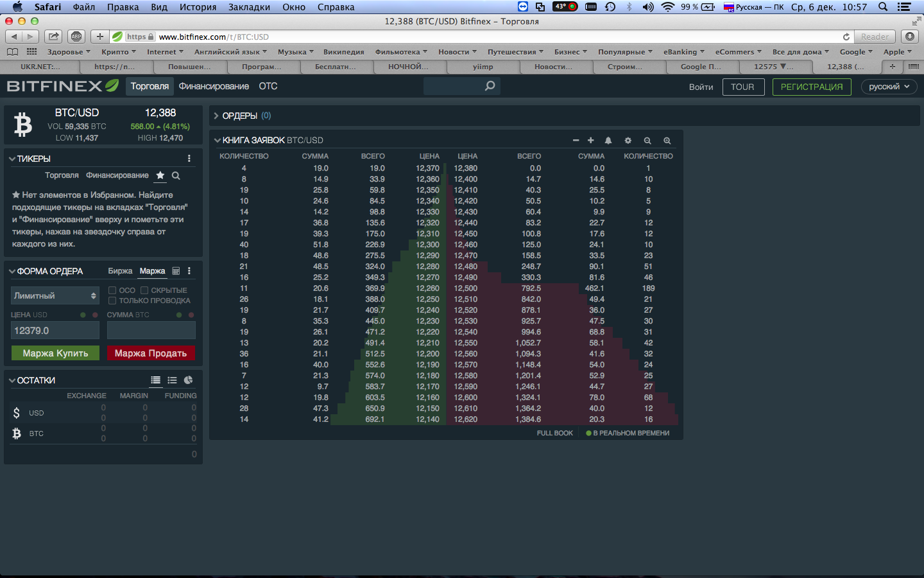
Task: Click the Маржа Купить button
Action: pyautogui.click(x=55, y=353)
